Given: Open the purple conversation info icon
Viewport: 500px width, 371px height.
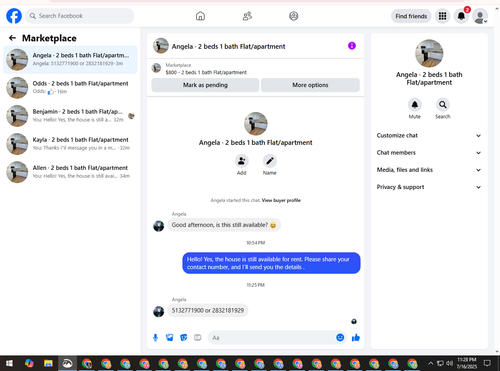Looking at the screenshot, I should click(352, 46).
